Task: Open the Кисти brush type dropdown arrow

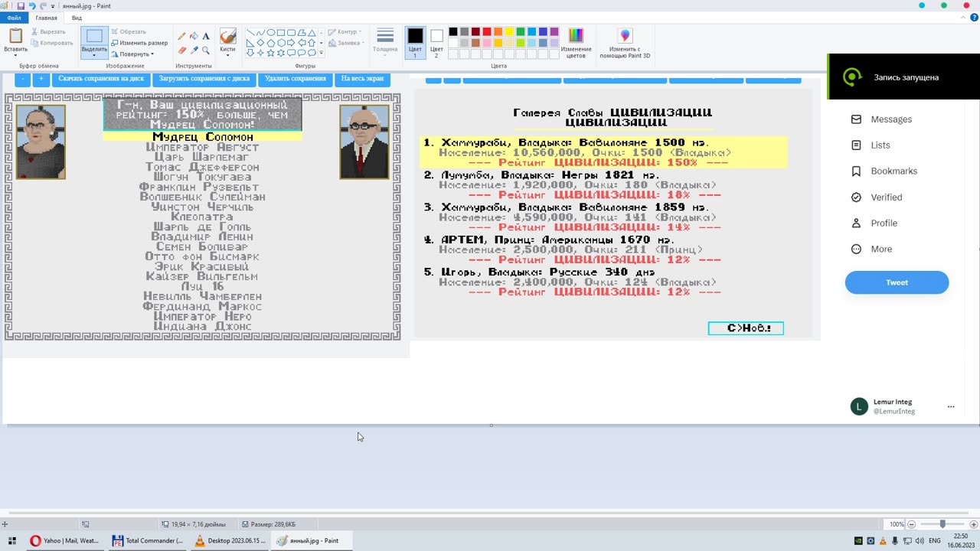Action: [x=227, y=54]
